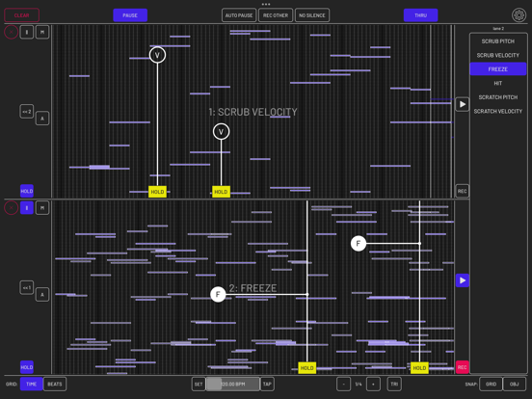Toggle NO SILENCE option

pos(312,15)
